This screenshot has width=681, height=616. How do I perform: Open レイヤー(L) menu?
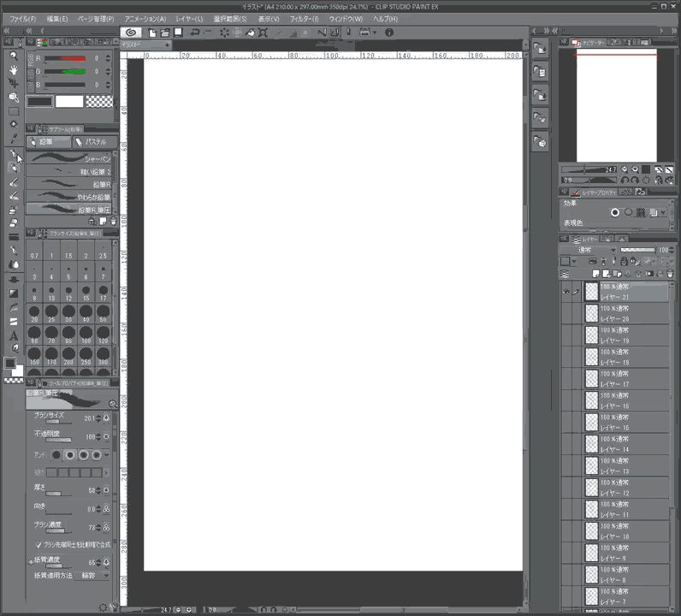[x=189, y=19]
